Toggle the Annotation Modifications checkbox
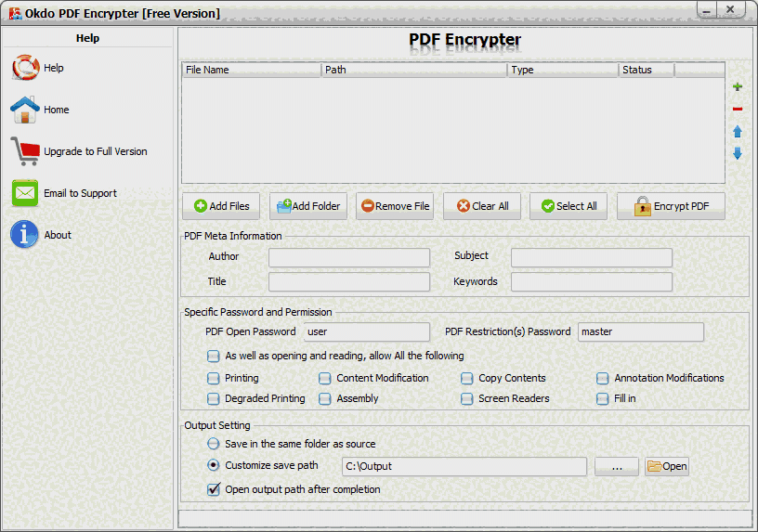Viewport: 758px width, 532px height. [x=602, y=379]
